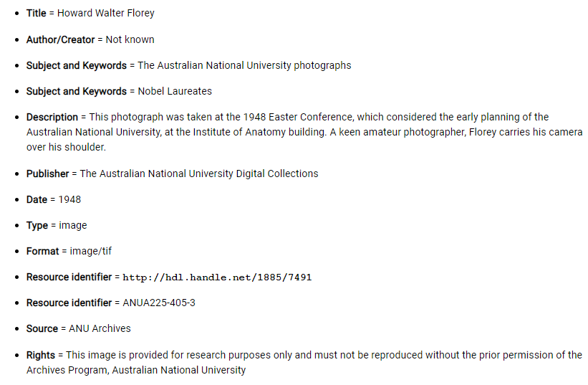
Task: Click the Source field label
Action: pos(42,328)
